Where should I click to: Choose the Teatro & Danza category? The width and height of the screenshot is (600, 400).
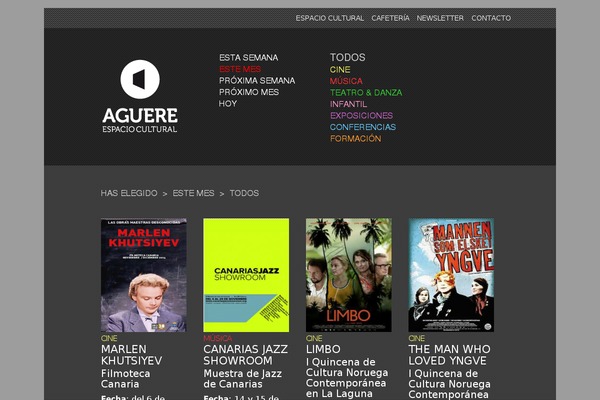point(366,92)
